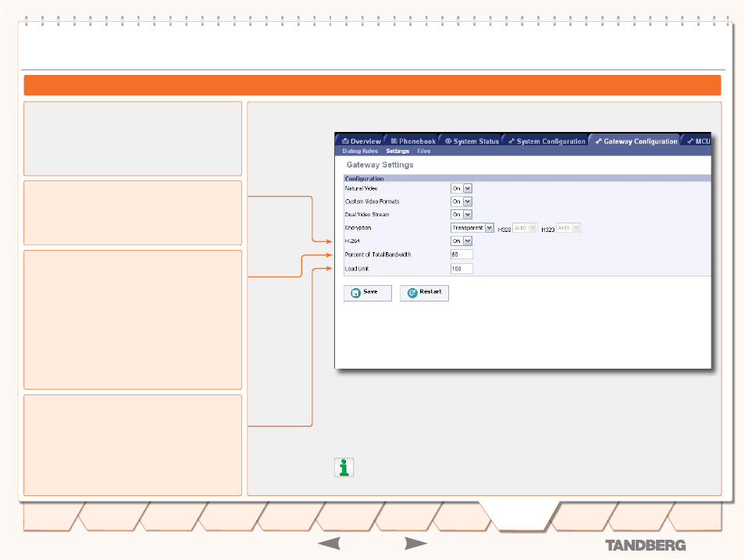Expand the Natural Video dropdown
This screenshot has height=560, width=745.
[461, 188]
